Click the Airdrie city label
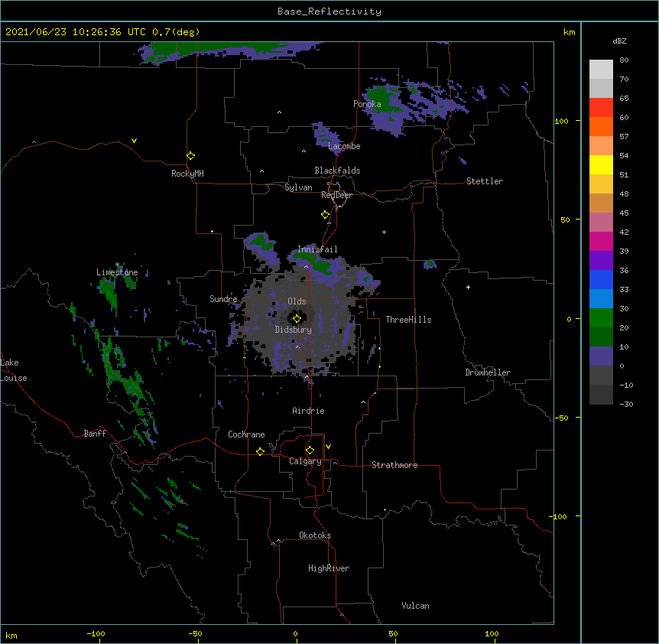The width and height of the screenshot is (659, 644). click(x=309, y=411)
